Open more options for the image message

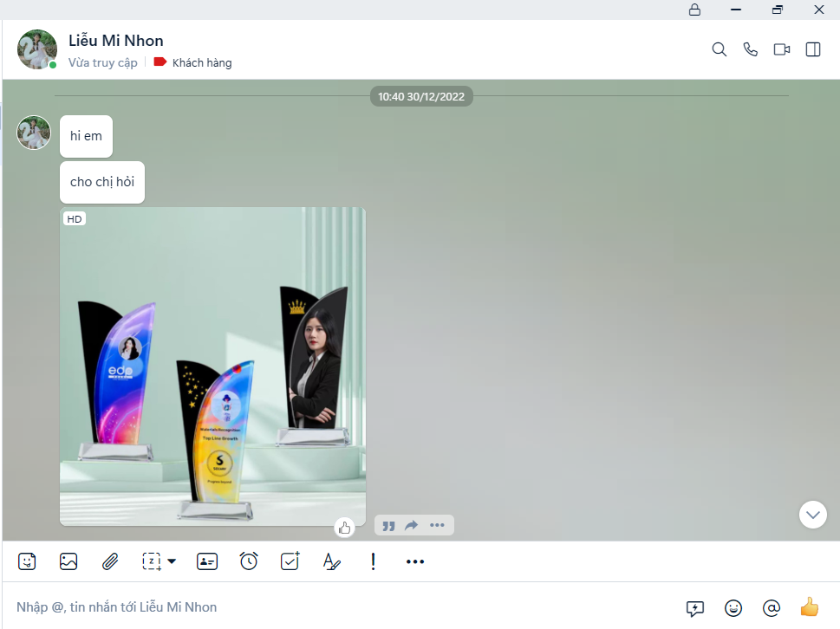click(437, 525)
